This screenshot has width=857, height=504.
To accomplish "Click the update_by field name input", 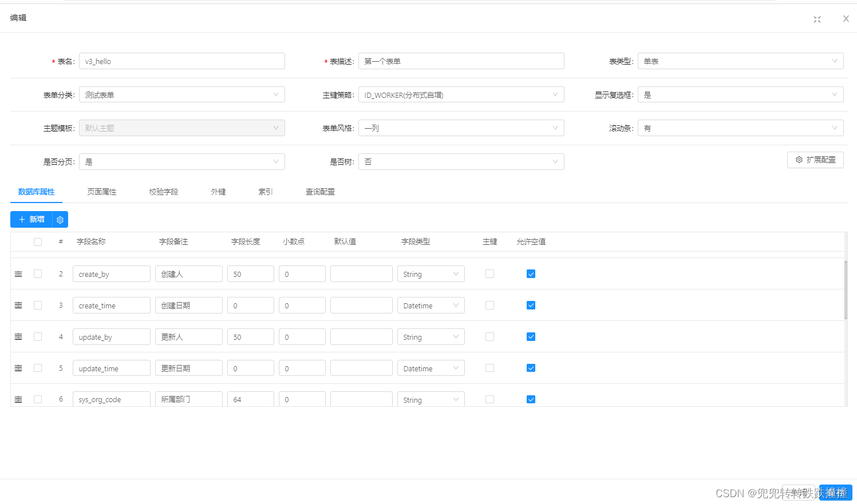I will (x=112, y=337).
